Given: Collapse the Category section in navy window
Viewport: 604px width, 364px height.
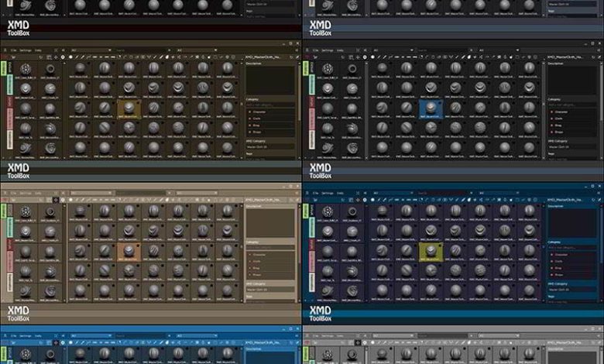Looking at the screenshot, I should pyautogui.click(x=554, y=242).
